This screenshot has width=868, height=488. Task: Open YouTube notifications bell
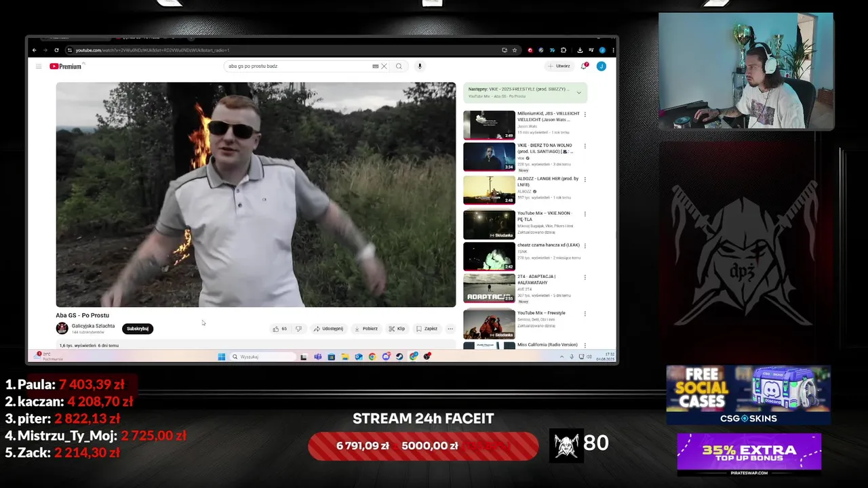tap(584, 66)
